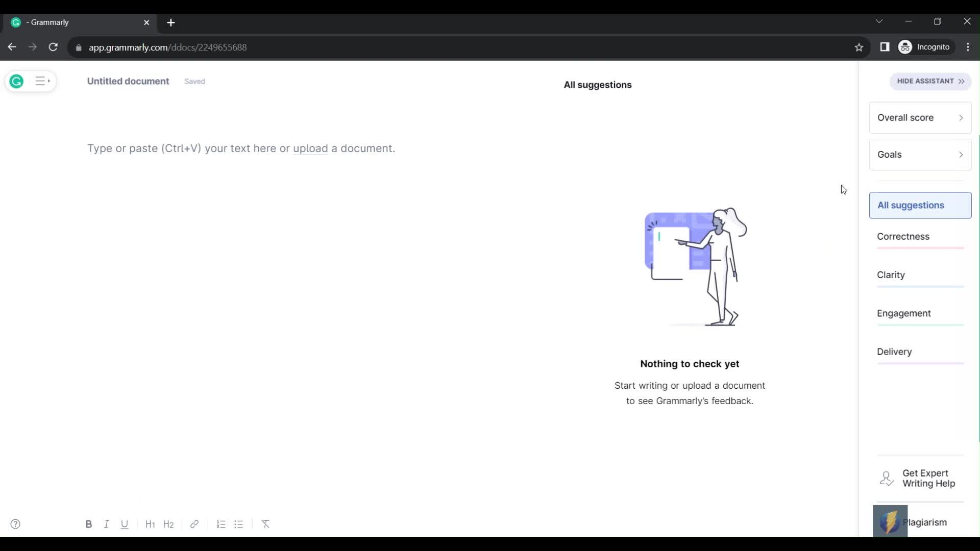Insert a link with the link icon
The height and width of the screenshot is (551, 980).
click(194, 524)
